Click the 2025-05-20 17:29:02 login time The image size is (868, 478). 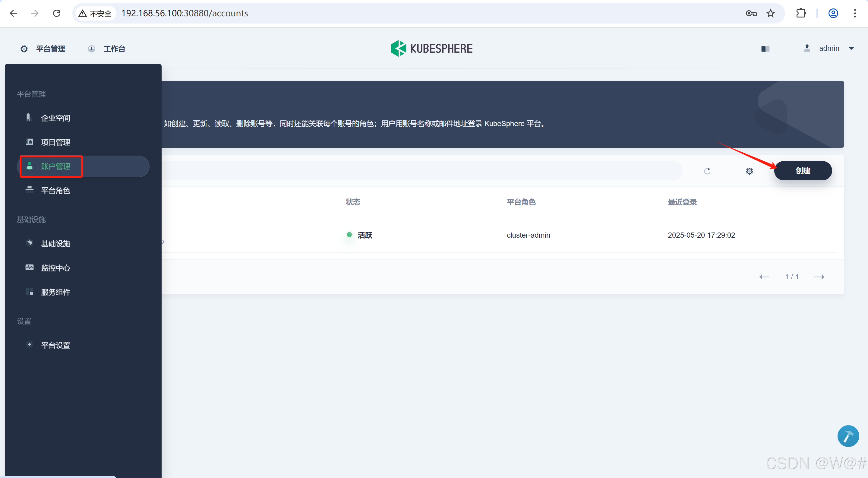pos(701,235)
